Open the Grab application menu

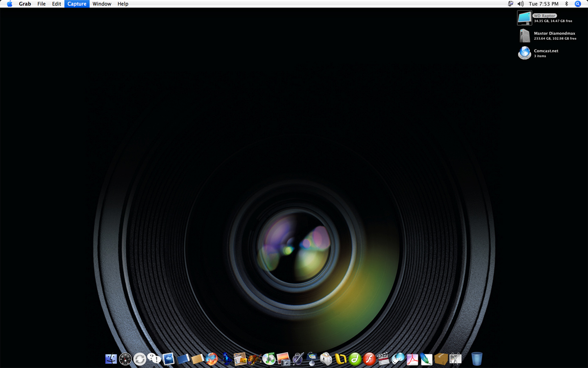coord(25,4)
